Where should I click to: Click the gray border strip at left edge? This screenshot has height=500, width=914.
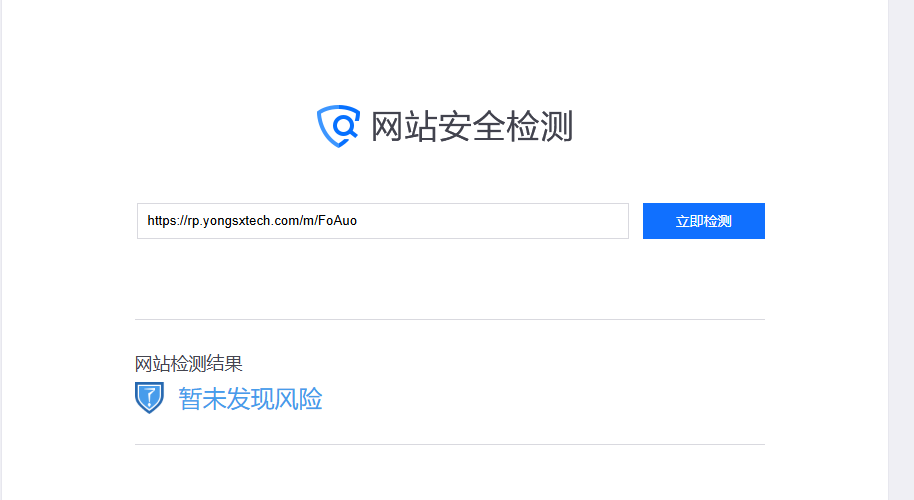click(x=1, y=250)
